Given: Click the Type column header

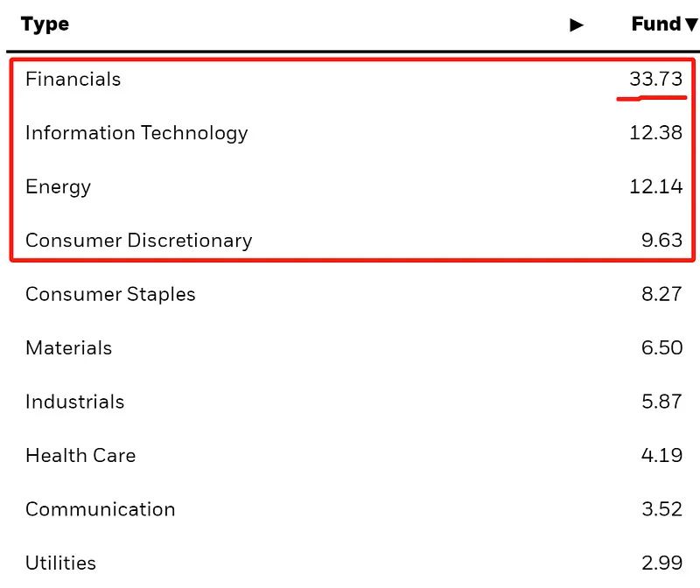Looking at the screenshot, I should [45, 24].
